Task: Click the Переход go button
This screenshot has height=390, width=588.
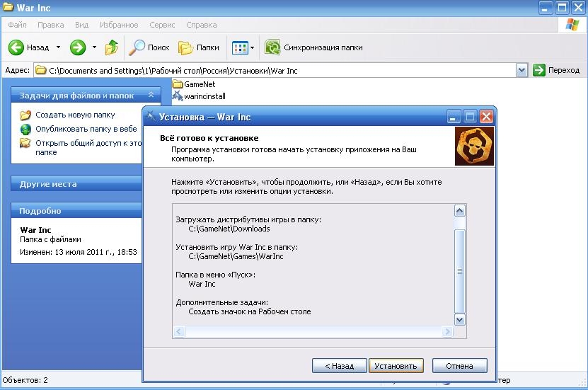Action: [556, 70]
